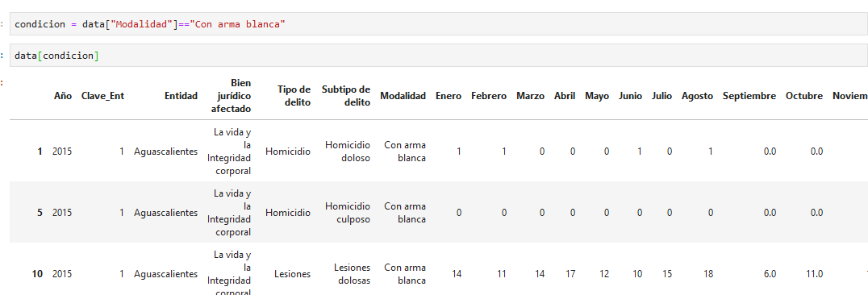Click row index 1 label

click(x=40, y=151)
